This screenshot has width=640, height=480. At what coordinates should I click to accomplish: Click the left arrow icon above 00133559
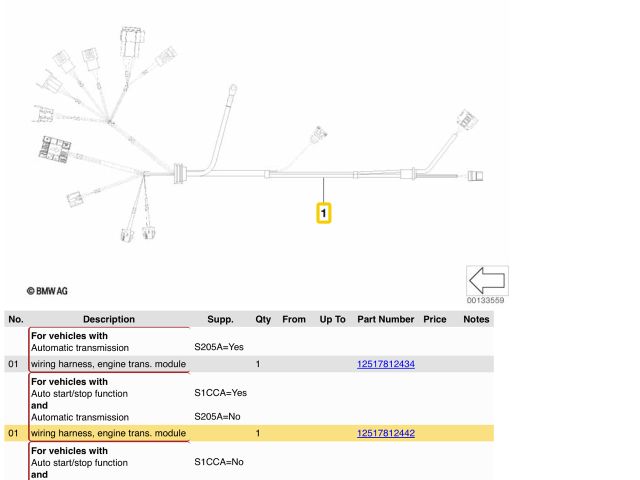tap(488, 280)
